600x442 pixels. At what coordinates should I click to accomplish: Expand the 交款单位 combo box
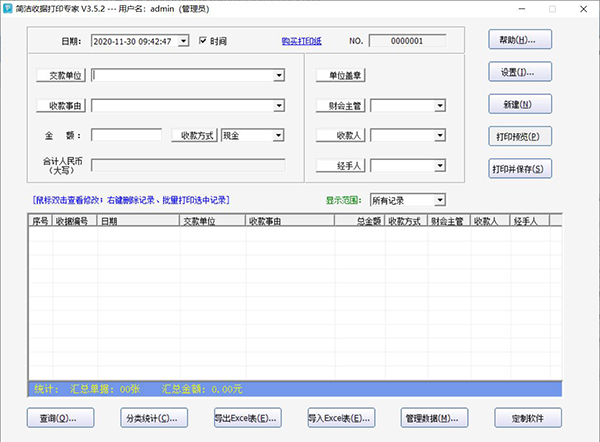coord(278,75)
